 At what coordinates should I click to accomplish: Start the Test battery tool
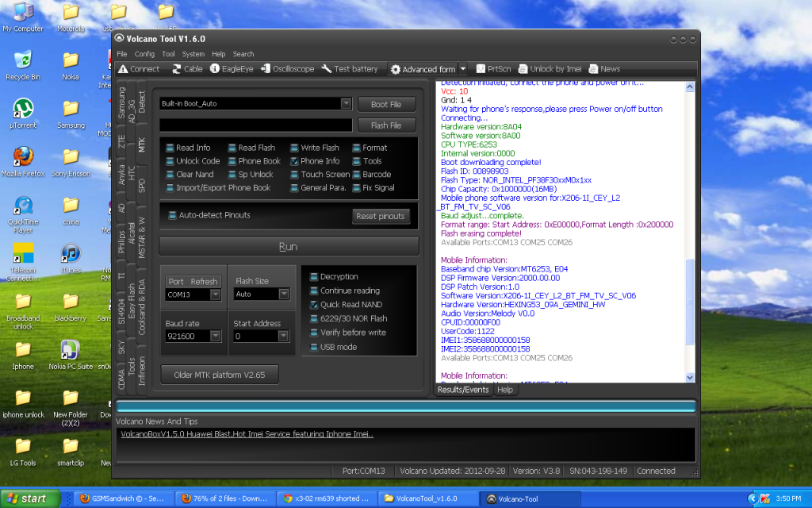tap(350, 69)
